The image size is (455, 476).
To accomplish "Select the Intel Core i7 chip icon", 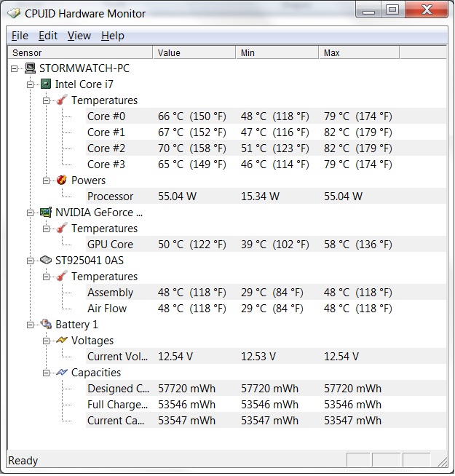I will [46, 84].
